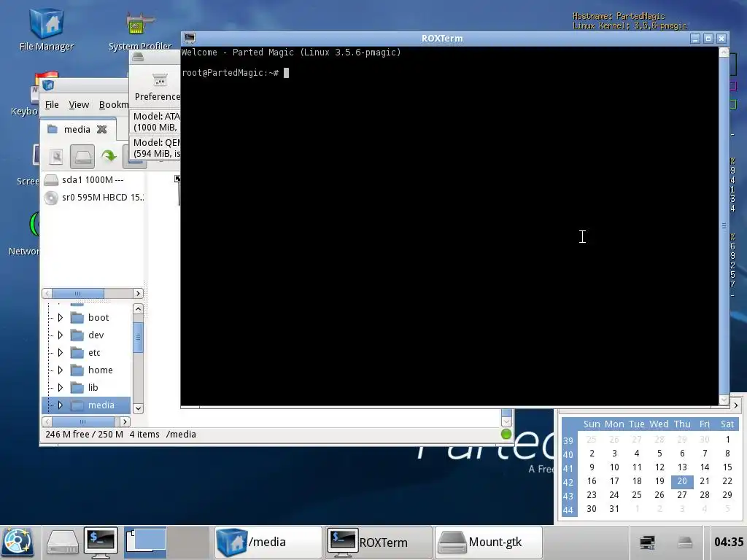Click week number 42 in the calendar
Image resolution: width=747 pixels, height=560 pixels.
[x=568, y=482]
